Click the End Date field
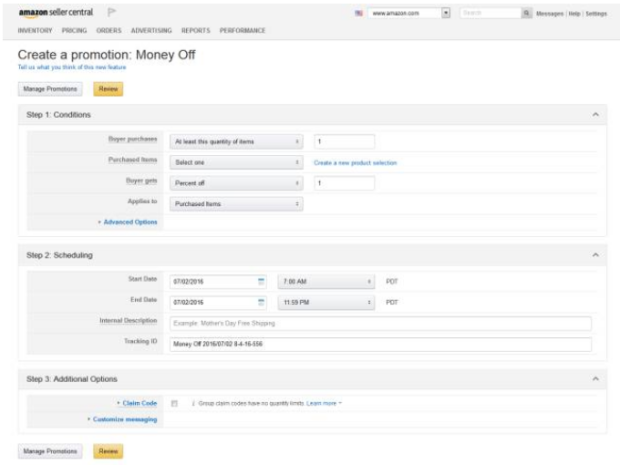 pyautogui.click(x=218, y=302)
